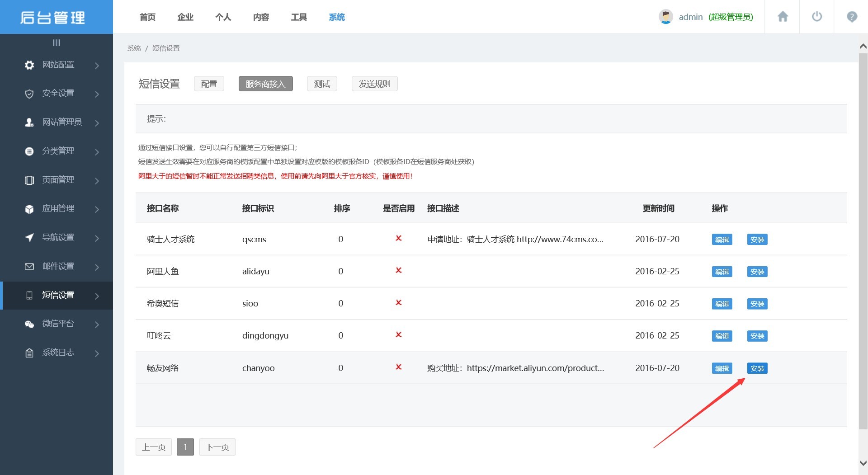Click red X status for 阿里大鱼
Screen dimensions: 868x475
[x=399, y=270]
